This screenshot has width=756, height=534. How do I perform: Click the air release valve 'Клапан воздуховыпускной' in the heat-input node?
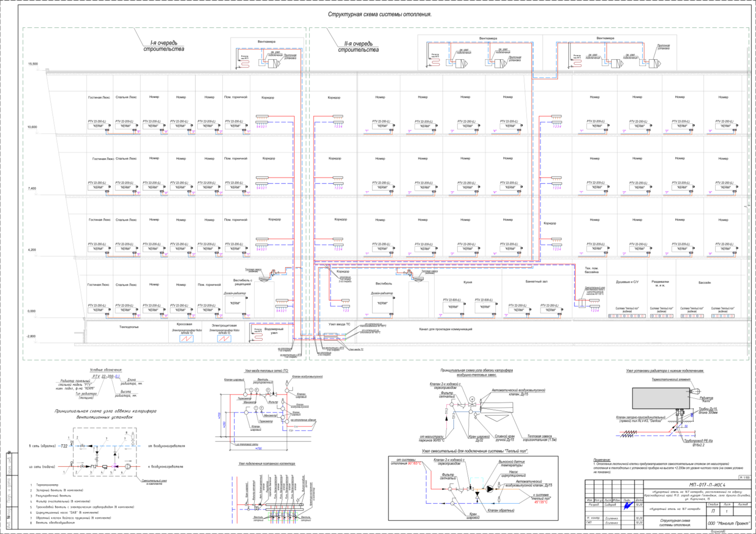[x=287, y=383]
